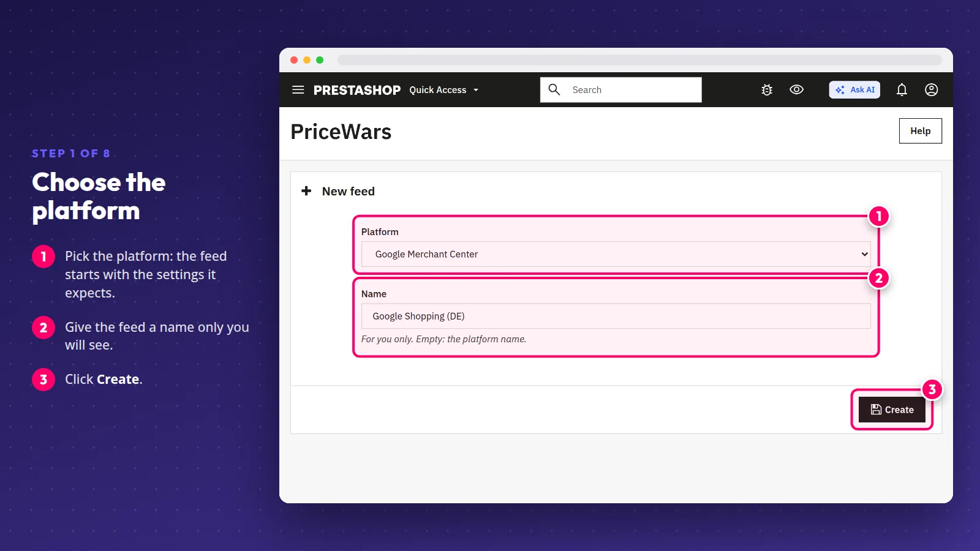Screen dimensions: 980x551
Task: Click the New feed heading text
Action: 349,191
